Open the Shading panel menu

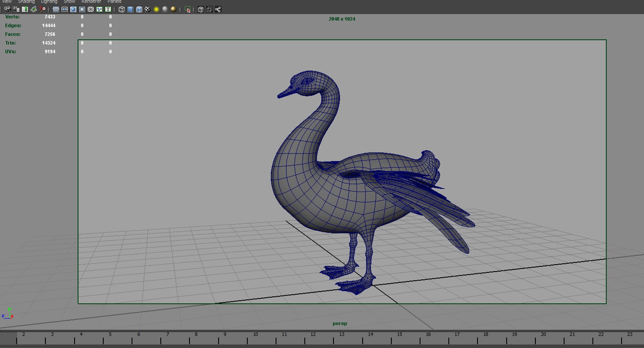coord(26,2)
